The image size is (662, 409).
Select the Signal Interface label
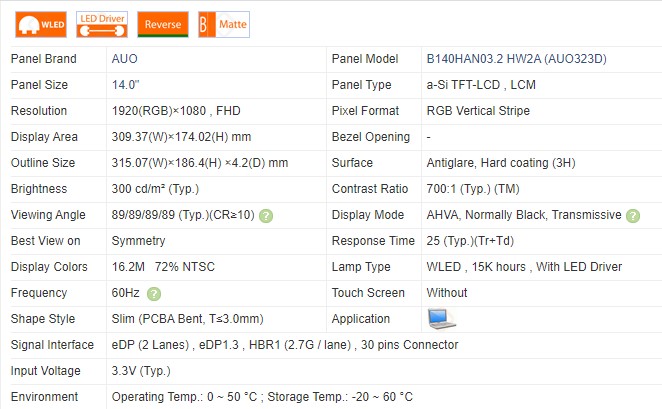pyautogui.click(x=52, y=345)
